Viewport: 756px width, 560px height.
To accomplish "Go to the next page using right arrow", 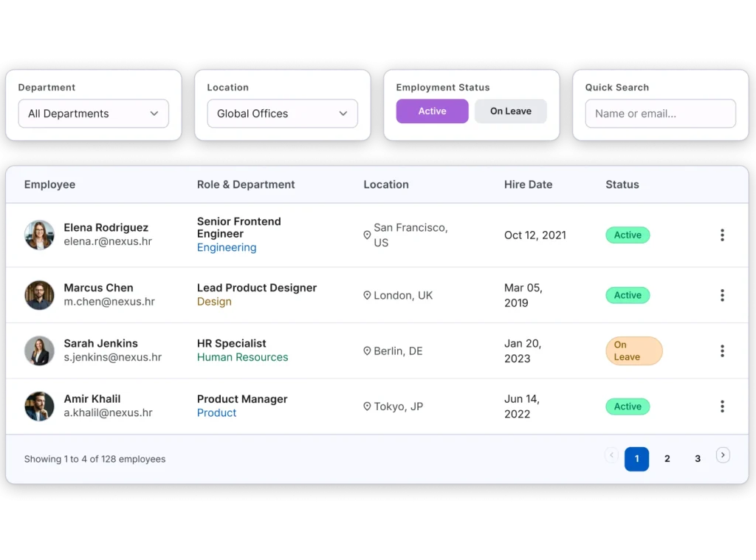I will (x=723, y=455).
